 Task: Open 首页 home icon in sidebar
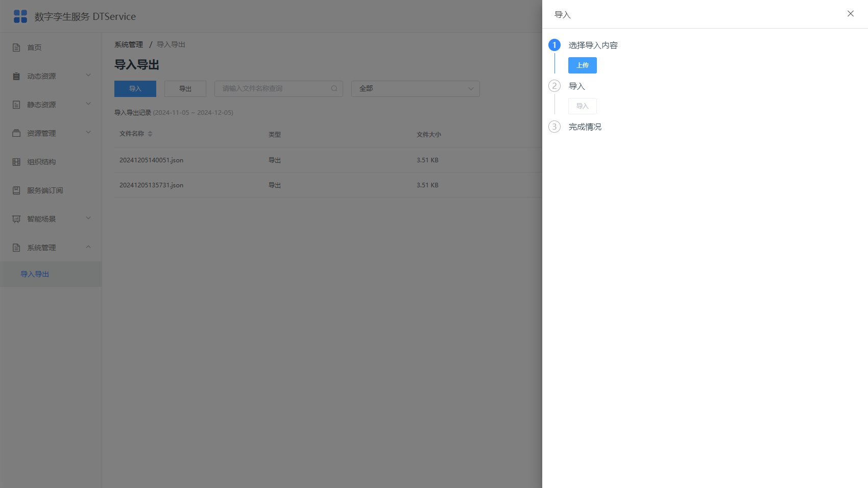coord(16,47)
